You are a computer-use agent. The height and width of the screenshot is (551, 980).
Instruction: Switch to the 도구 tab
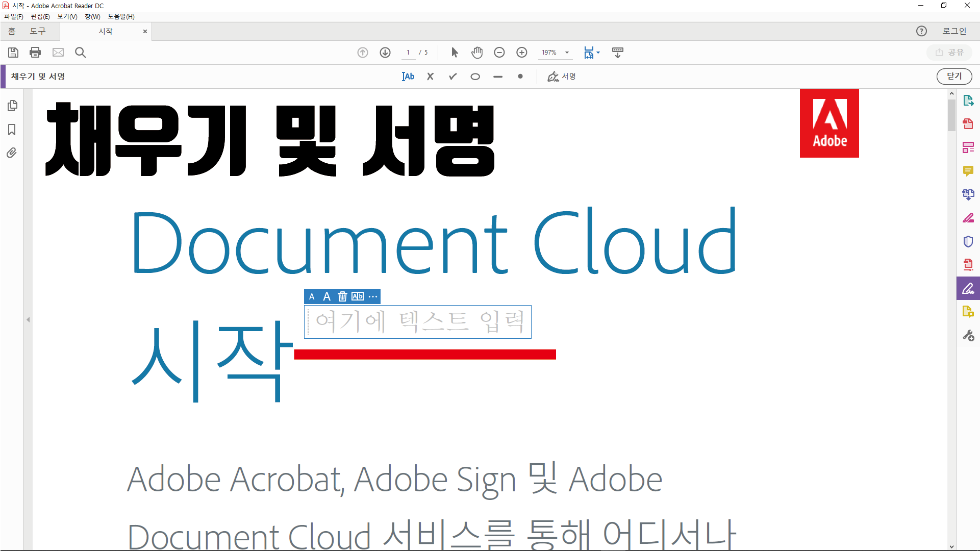37,31
